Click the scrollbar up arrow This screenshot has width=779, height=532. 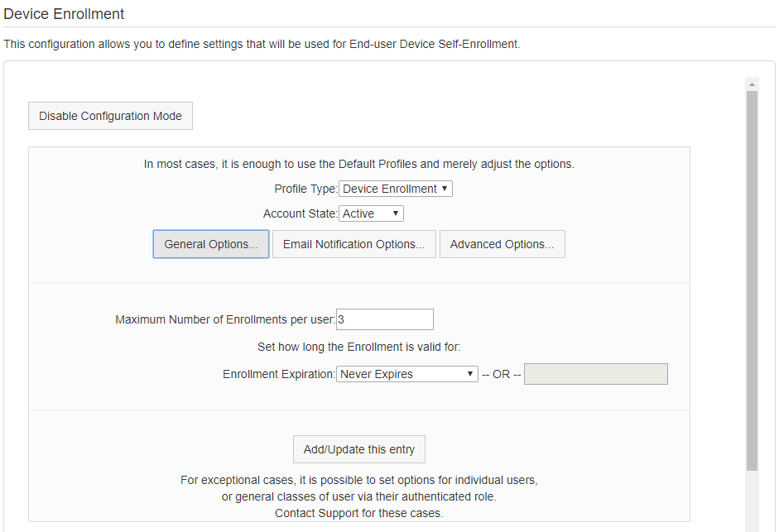pyautogui.click(x=753, y=84)
